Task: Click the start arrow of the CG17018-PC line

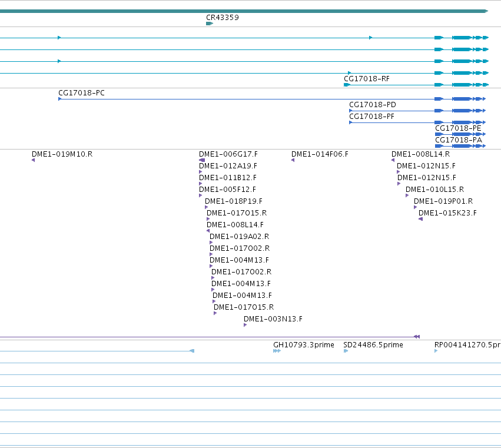Action: pyautogui.click(x=59, y=99)
